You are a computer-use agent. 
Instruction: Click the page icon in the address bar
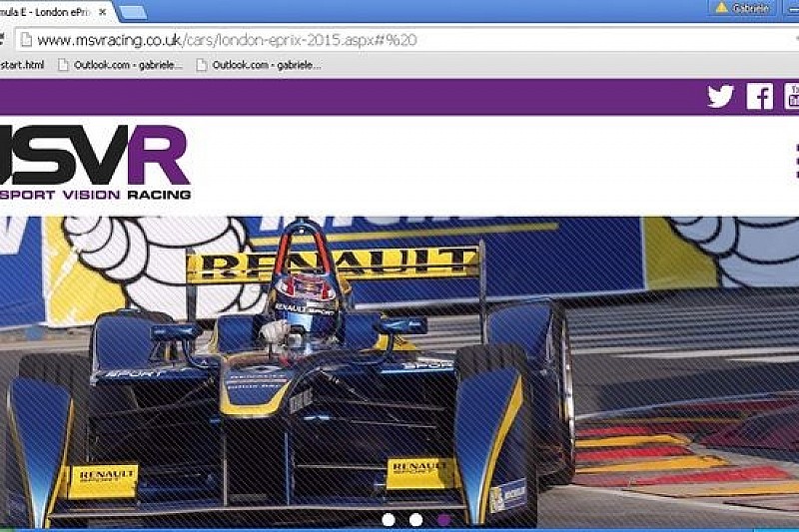point(26,40)
